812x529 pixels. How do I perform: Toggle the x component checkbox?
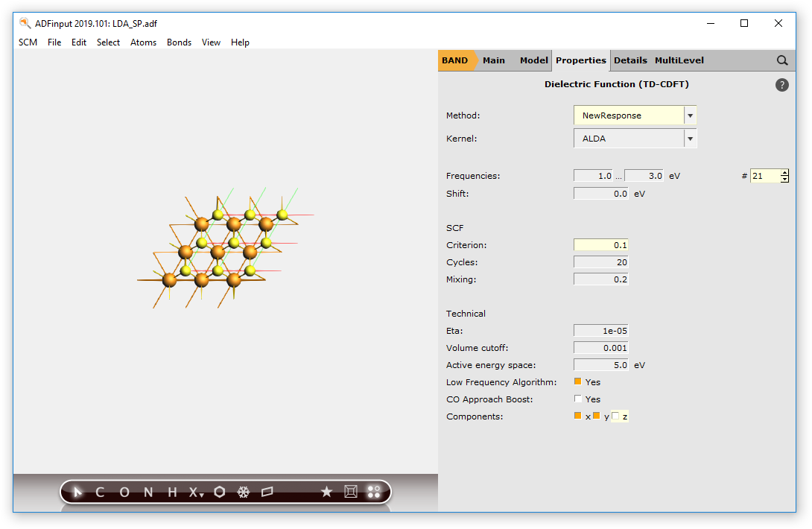click(x=578, y=416)
